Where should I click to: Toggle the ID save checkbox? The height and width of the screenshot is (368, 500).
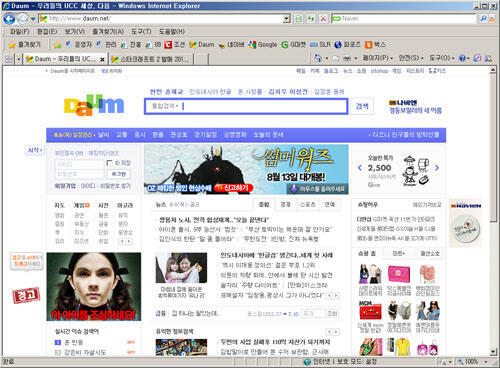coord(109,163)
